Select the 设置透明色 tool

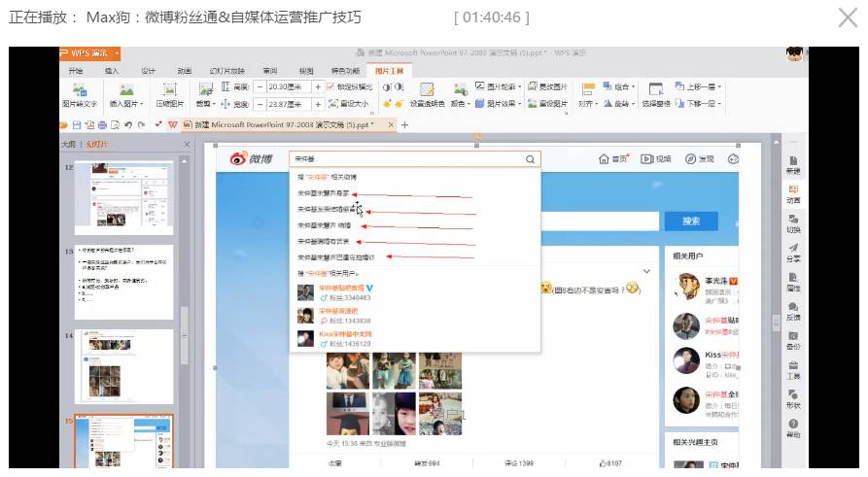pos(427,94)
